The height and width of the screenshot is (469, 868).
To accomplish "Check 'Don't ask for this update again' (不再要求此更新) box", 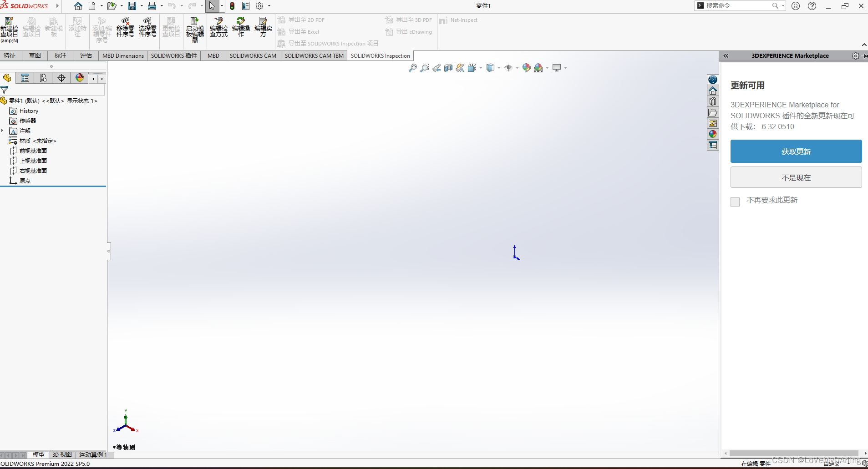I will point(735,202).
